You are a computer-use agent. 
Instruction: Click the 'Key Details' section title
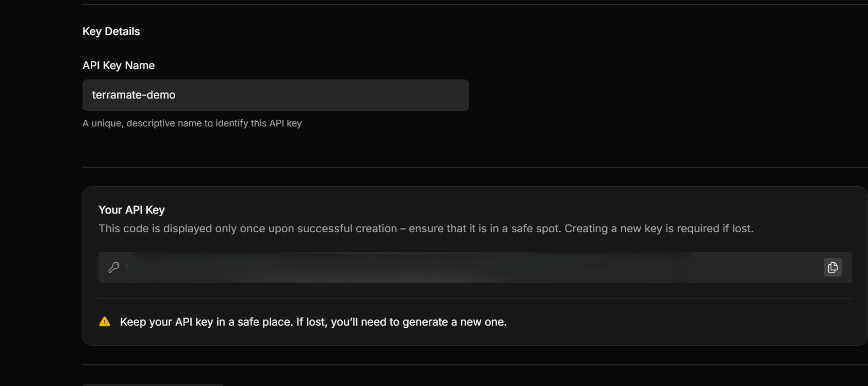(111, 31)
